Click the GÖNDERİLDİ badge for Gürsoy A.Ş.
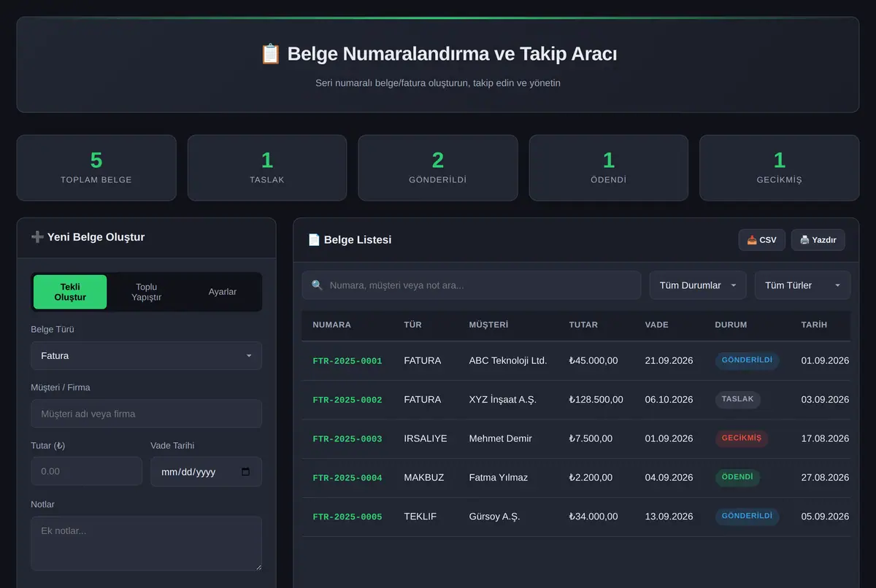This screenshot has width=876, height=588. pos(747,517)
